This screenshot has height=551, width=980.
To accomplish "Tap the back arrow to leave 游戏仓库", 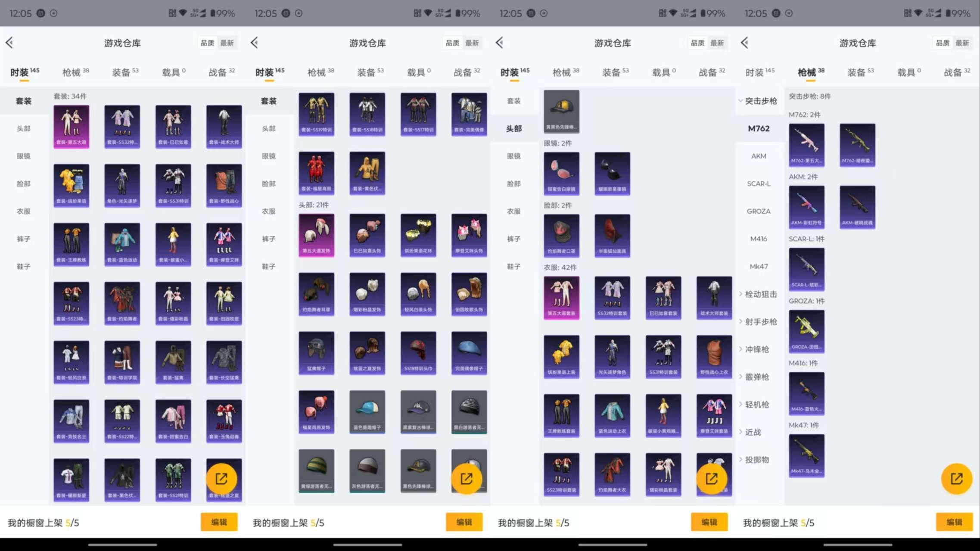I will point(9,43).
